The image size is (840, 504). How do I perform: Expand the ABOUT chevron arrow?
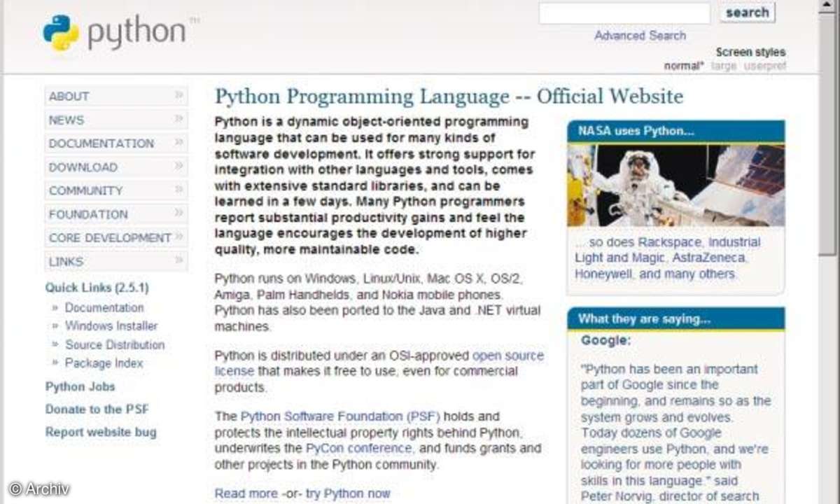tap(179, 94)
